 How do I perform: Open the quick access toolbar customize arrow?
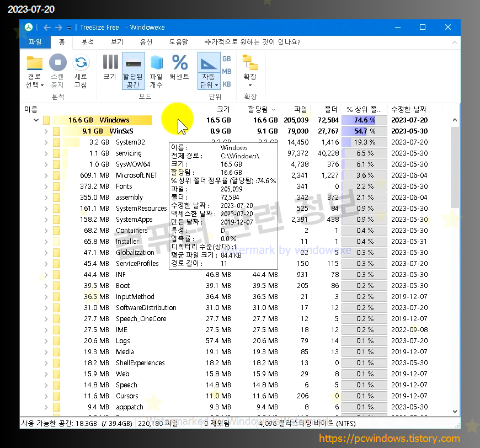pyautogui.click(x=69, y=28)
